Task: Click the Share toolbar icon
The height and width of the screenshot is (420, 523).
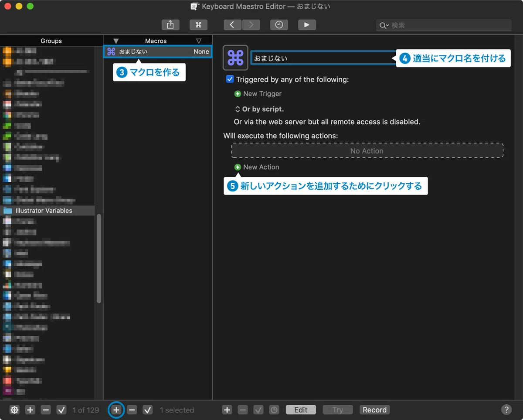Action: click(x=170, y=25)
